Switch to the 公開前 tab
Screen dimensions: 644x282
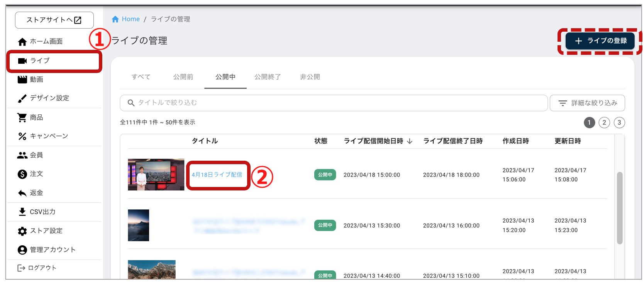(183, 77)
